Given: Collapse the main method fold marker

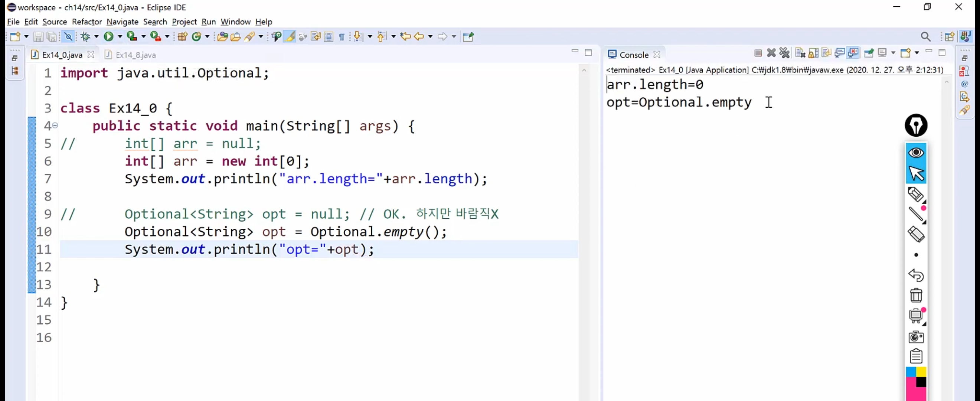Looking at the screenshot, I should click(55, 125).
